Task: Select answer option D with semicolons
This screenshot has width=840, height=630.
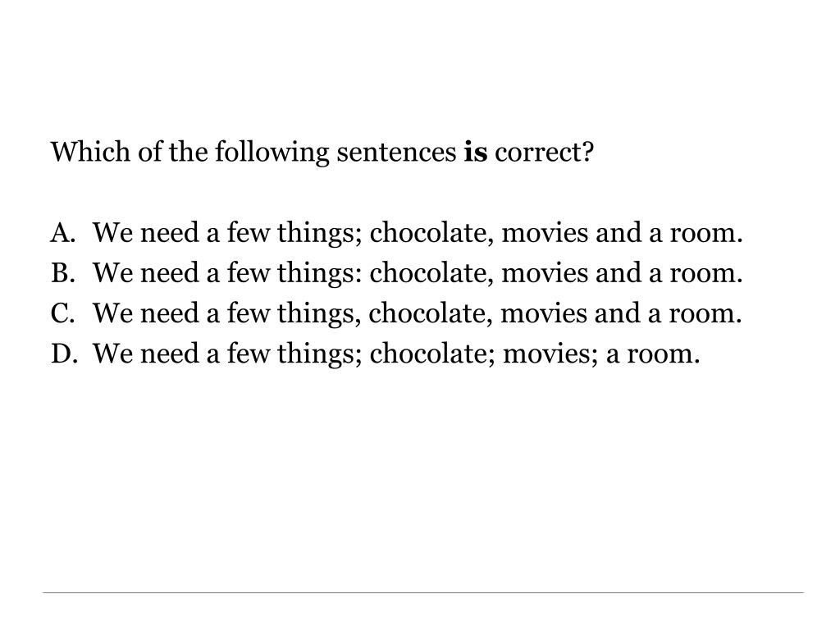Action: [396, 354]
